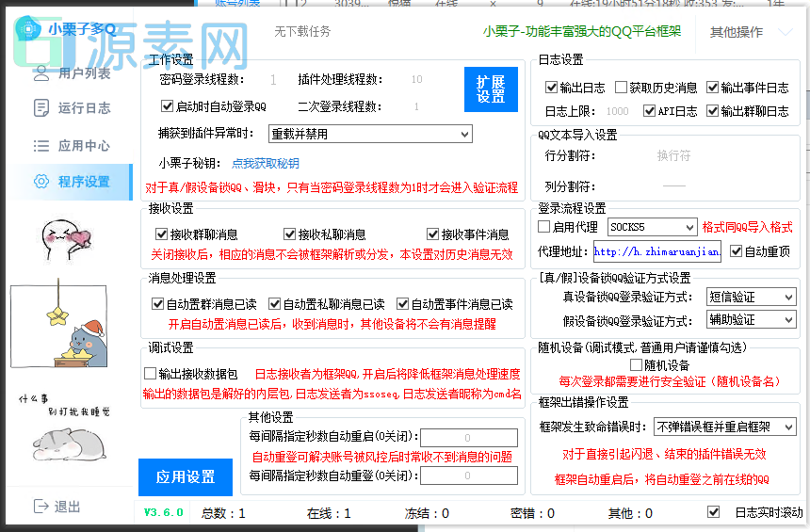Click the 在线：1 status entry
The height and width of the screenshot is (532, 810).
pyautogui.click(x=329, y=513)
